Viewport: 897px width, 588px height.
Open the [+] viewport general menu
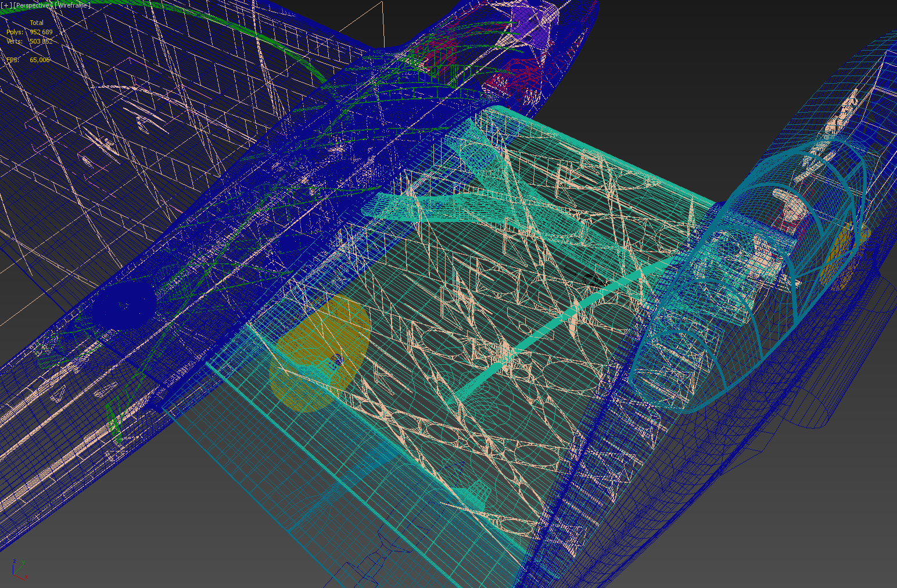6,5
